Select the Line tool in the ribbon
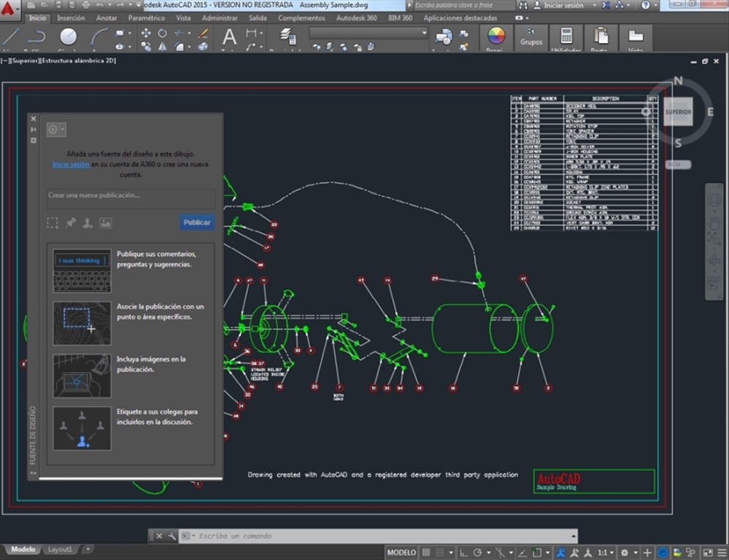The image size is (729, 560). tap(11, 36)
